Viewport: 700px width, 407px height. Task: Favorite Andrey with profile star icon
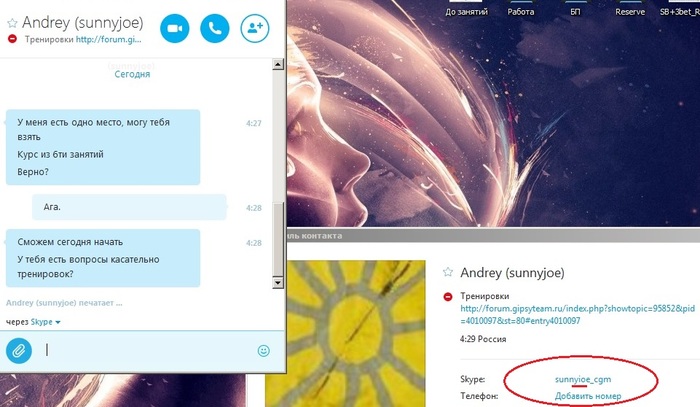(448, 272)
